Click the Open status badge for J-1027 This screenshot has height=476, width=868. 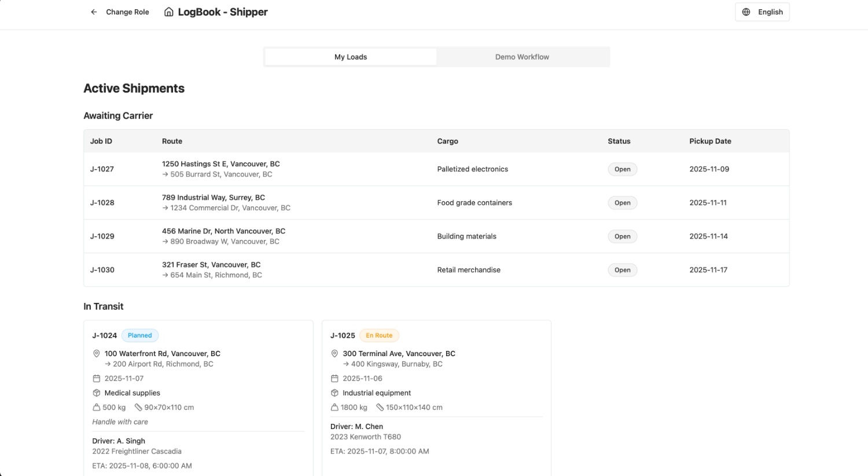tap(623, 169)
